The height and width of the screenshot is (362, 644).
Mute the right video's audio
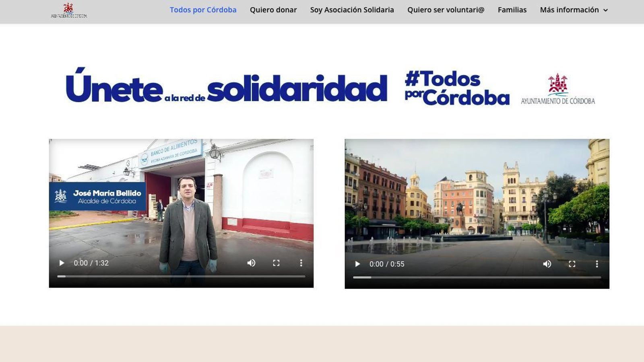click(547, 264)
